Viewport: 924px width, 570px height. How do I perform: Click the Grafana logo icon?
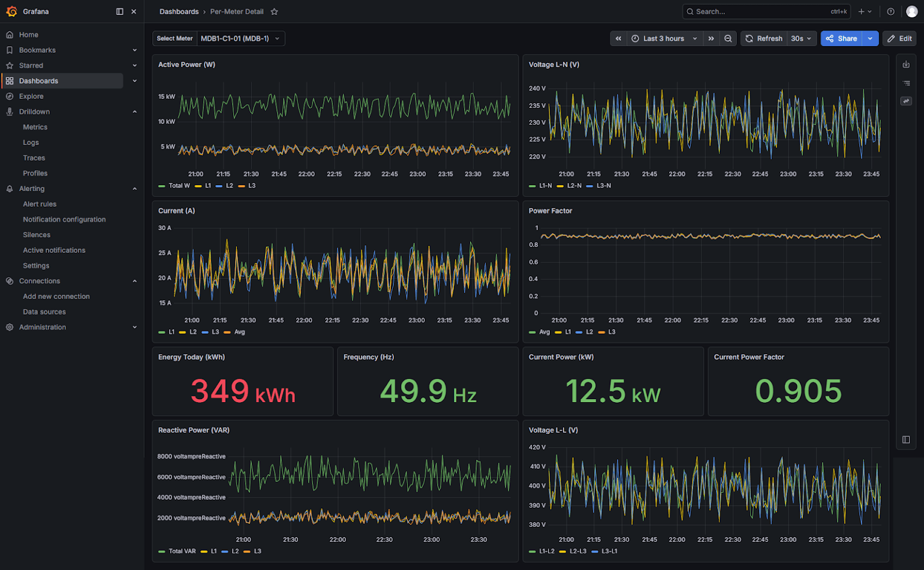tap(11, 11)
